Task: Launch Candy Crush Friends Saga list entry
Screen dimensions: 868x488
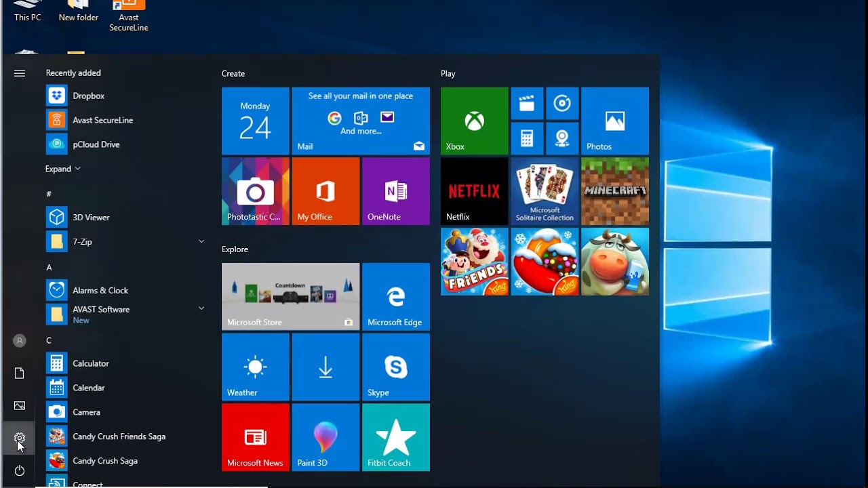Action: pyautogui.click(x=125, y=436)
